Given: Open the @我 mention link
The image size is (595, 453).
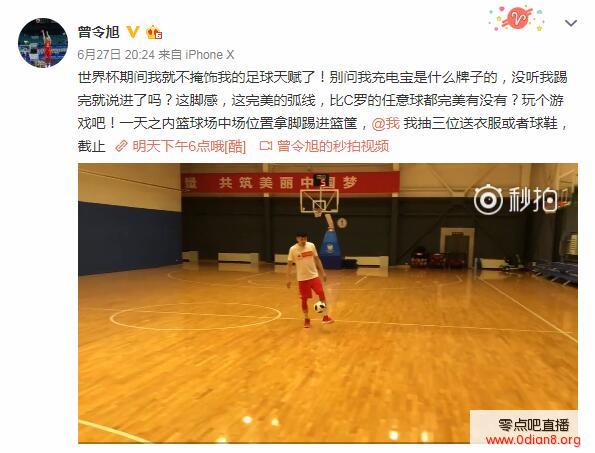Looking at the screenshot, I should pyautogui.click(x=386, y=123).
